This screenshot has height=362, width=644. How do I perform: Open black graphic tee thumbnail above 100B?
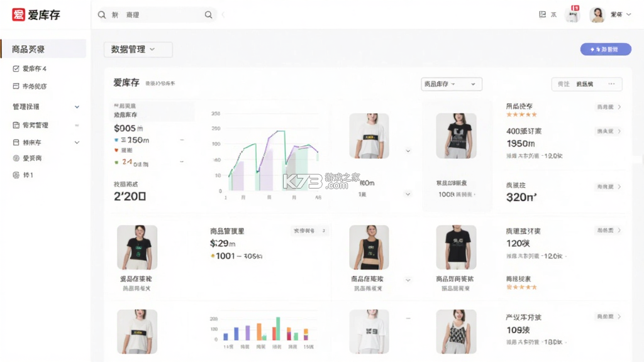456,136
